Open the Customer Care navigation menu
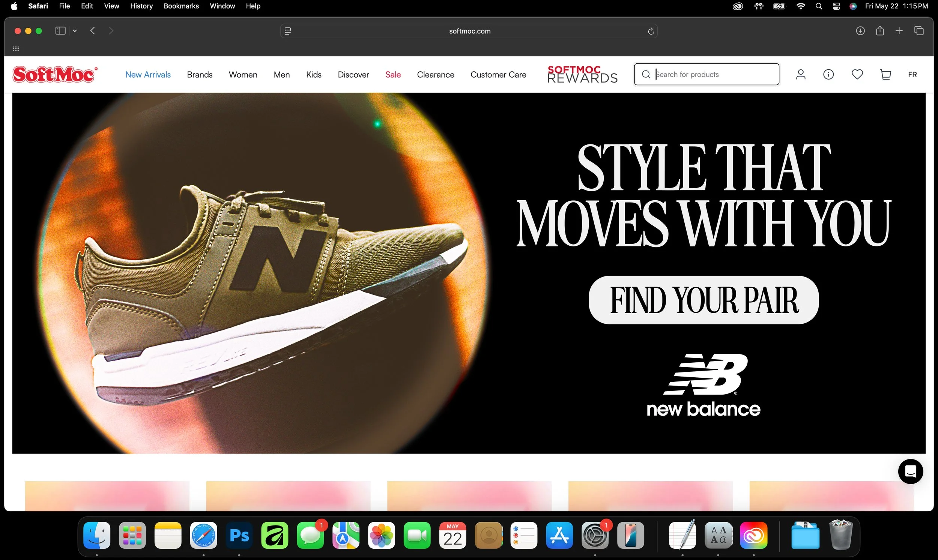This screenshot has width=938, height=560. [x=498, y=75]
